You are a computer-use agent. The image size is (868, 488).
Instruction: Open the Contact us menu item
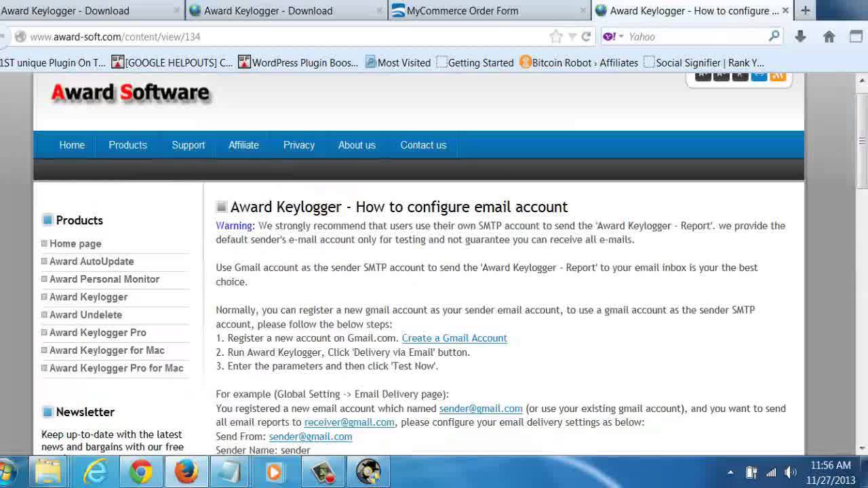coord(423,145)
